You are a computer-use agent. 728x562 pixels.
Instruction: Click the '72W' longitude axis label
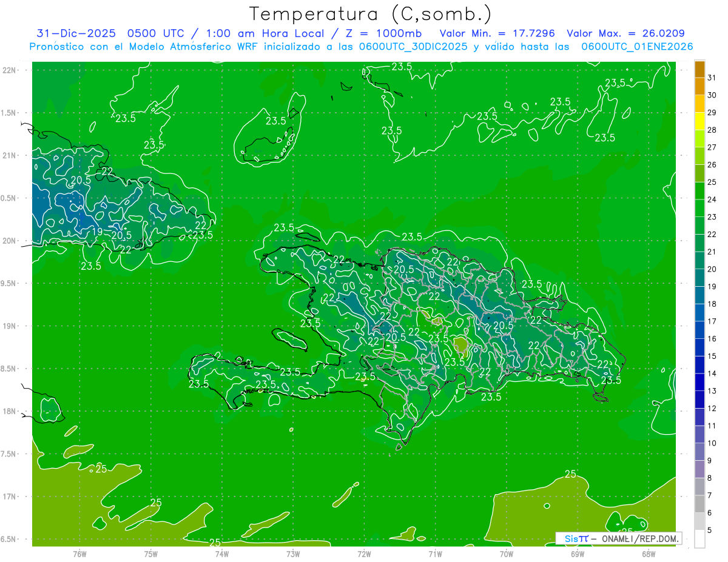click(x=364, y=554)
